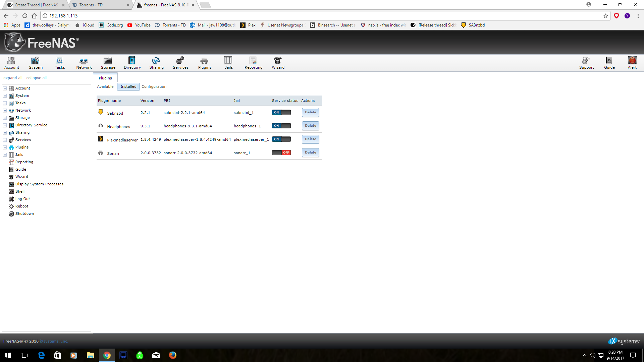Expand Jails tree node
The height and width of the screenshot is (362, 644).
pos(5,155)
